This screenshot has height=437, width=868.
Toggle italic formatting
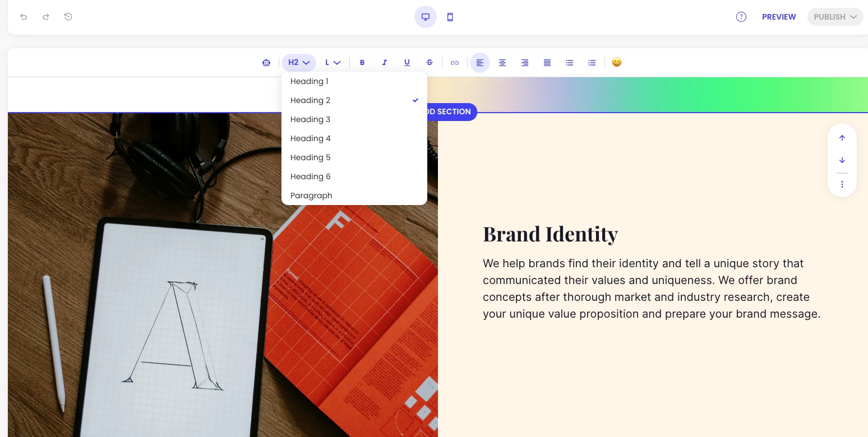(385, 63)
